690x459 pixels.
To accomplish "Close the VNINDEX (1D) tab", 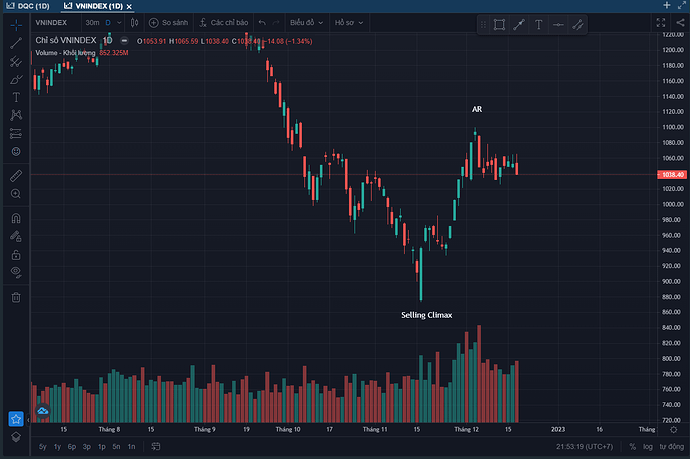I will 129,7.
